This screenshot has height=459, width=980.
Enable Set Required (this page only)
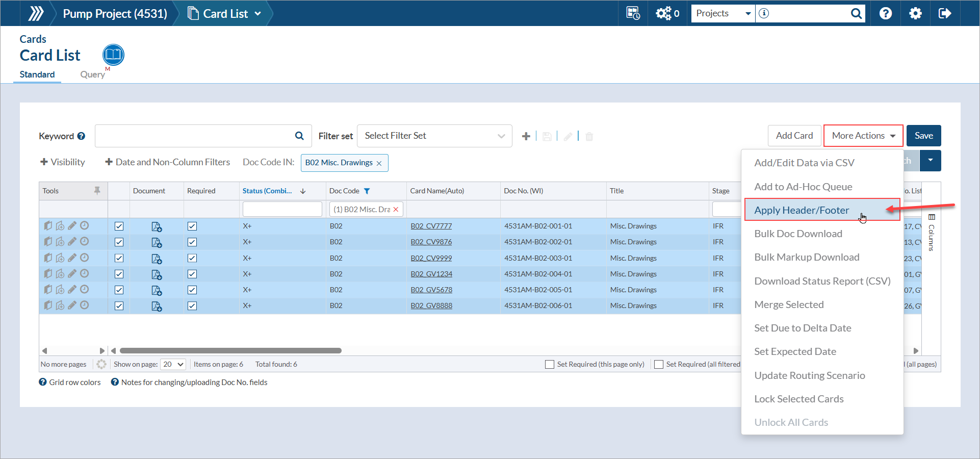pos(550,364)
